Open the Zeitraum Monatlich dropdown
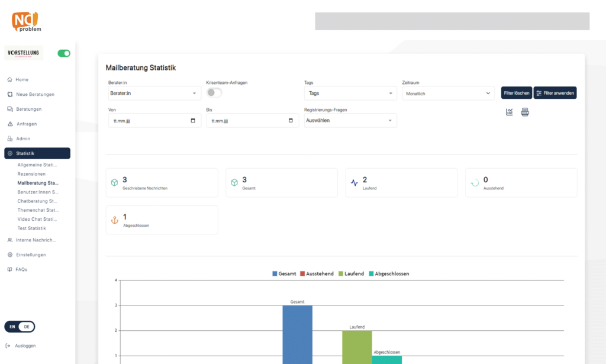Viewport: 606px width, 364px height. pos(448,94)
